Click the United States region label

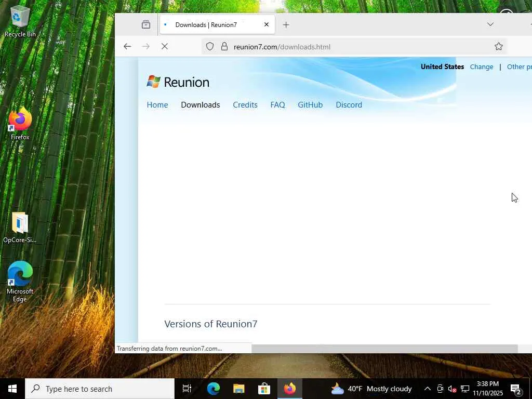(x=442, y=67)
